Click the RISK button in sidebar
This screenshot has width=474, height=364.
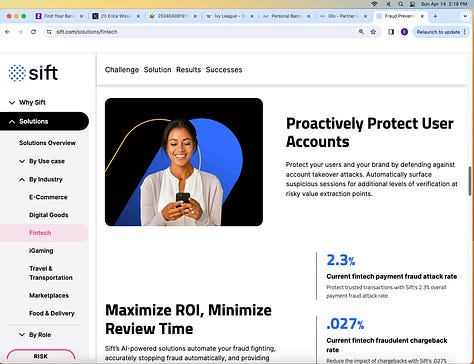click(x=41, y=356)
